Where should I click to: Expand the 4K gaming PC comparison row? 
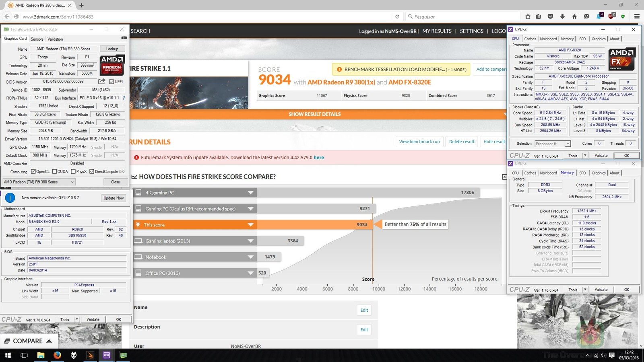[250, 193]
